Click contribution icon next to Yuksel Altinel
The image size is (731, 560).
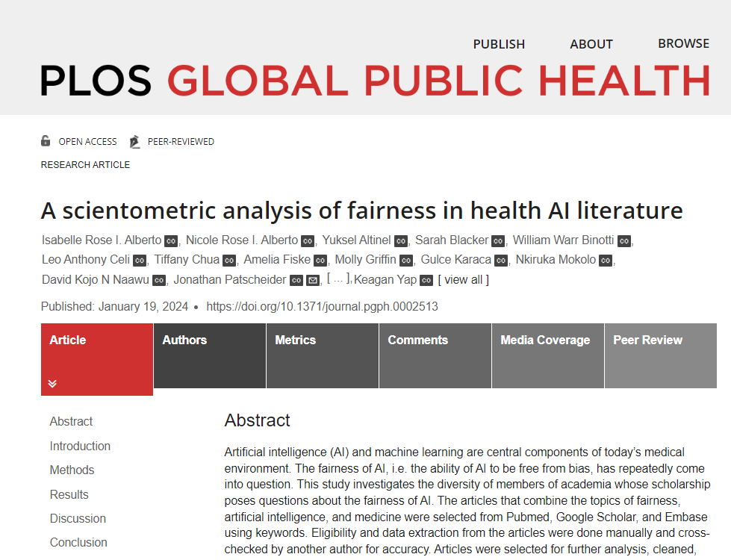pos(401,241)
